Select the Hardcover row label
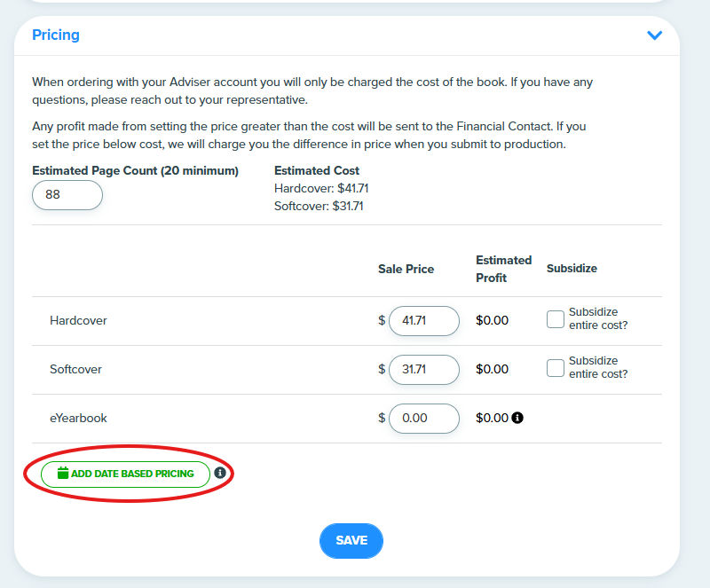The image size is (710, 588). pyautogui.click(x=78, y=320)
